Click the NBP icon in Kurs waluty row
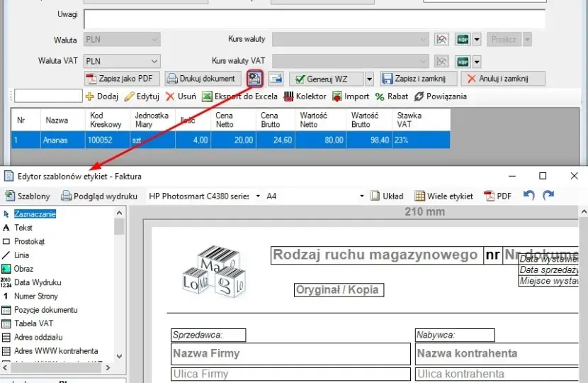 pos(463,40)
